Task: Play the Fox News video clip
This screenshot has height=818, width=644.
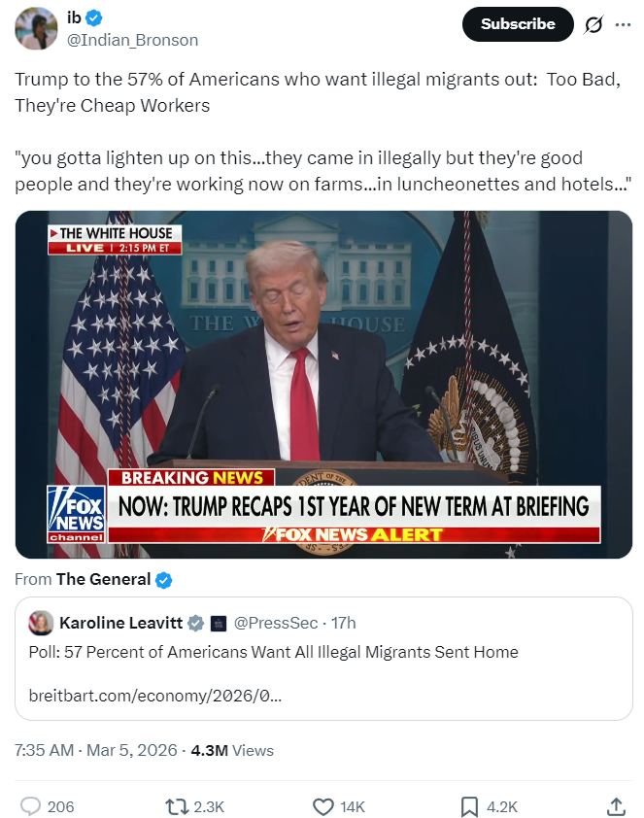Action: pyautogui.click(x=323, y=385)
